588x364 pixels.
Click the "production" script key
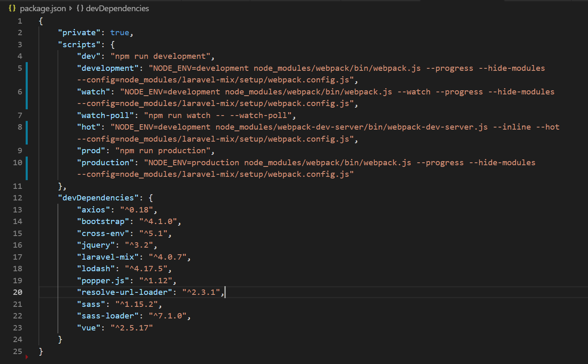pyautogui.click(x=106, y=162)
